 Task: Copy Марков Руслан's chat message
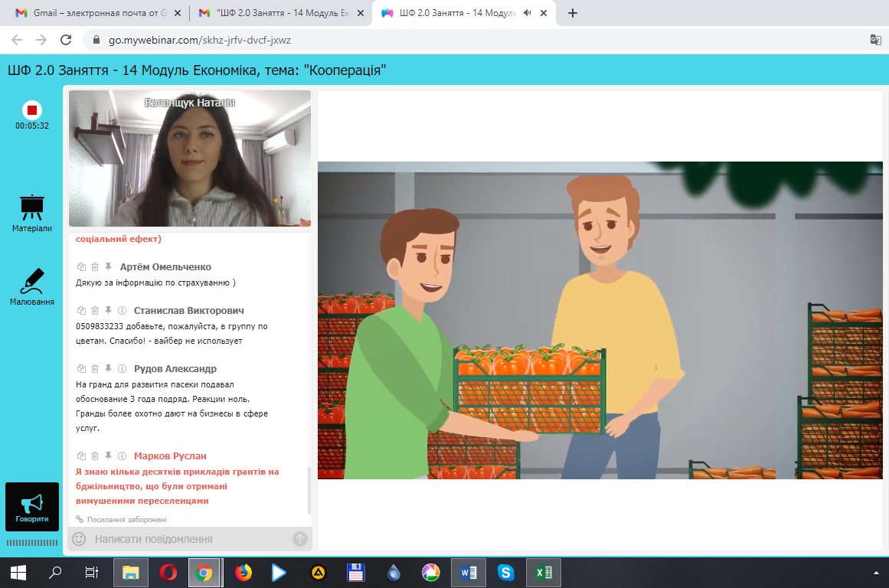coord(81,456)
